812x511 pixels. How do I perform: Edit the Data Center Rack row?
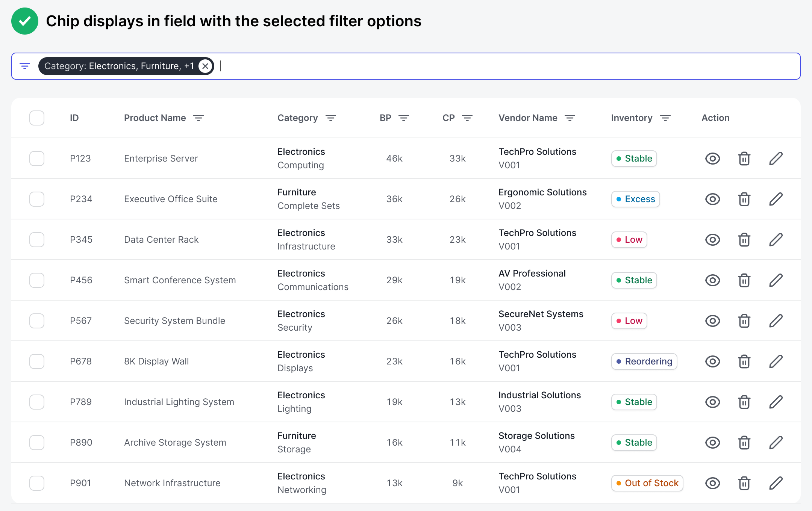tap(776, 240)
